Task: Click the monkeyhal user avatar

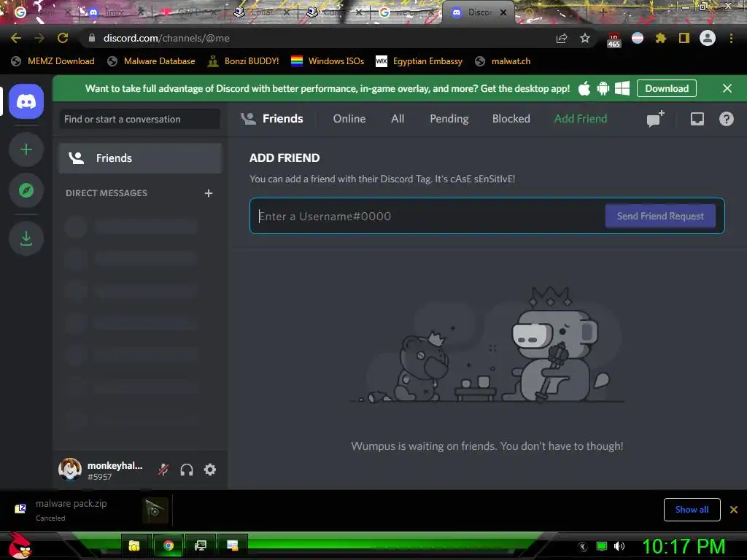Action: pyautogui.click(x=69, y=469)
